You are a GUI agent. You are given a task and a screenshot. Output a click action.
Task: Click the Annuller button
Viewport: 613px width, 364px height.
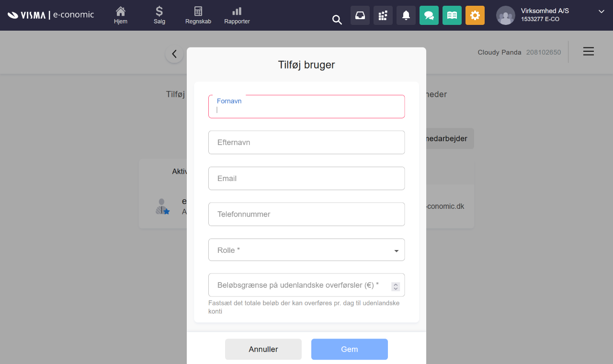coord(263,349)
